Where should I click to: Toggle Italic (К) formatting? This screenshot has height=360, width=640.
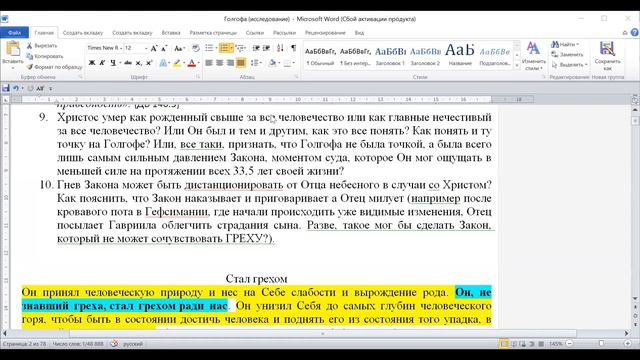click(102, 63)
